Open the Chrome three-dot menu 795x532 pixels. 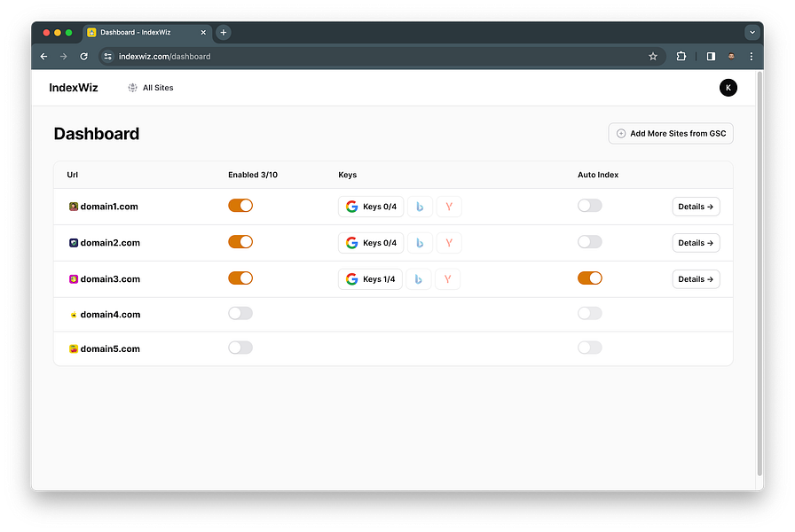pos(751,56)
